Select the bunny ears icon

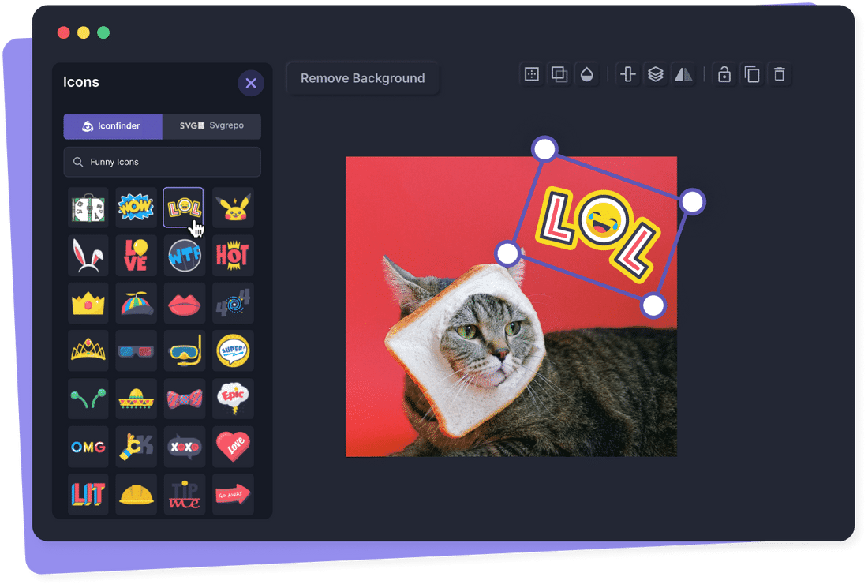click(88, 256)
